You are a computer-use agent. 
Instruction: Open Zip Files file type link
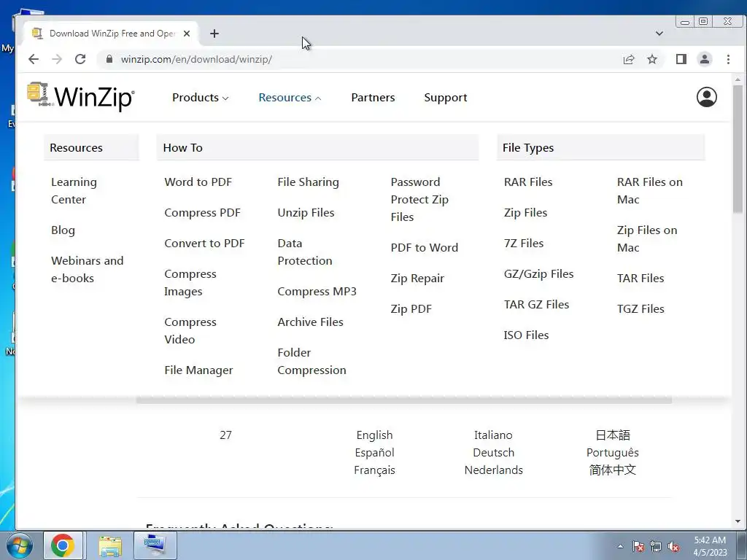click(x=525, y=212)
